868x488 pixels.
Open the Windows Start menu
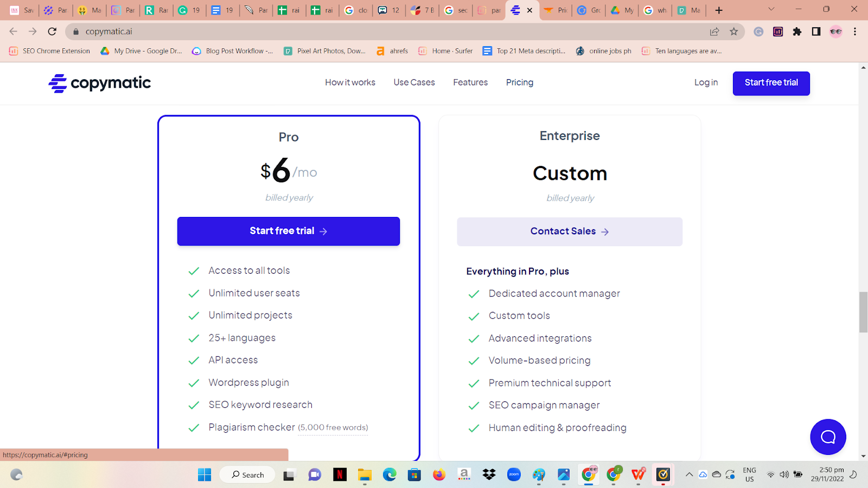[x=205, y=475]
